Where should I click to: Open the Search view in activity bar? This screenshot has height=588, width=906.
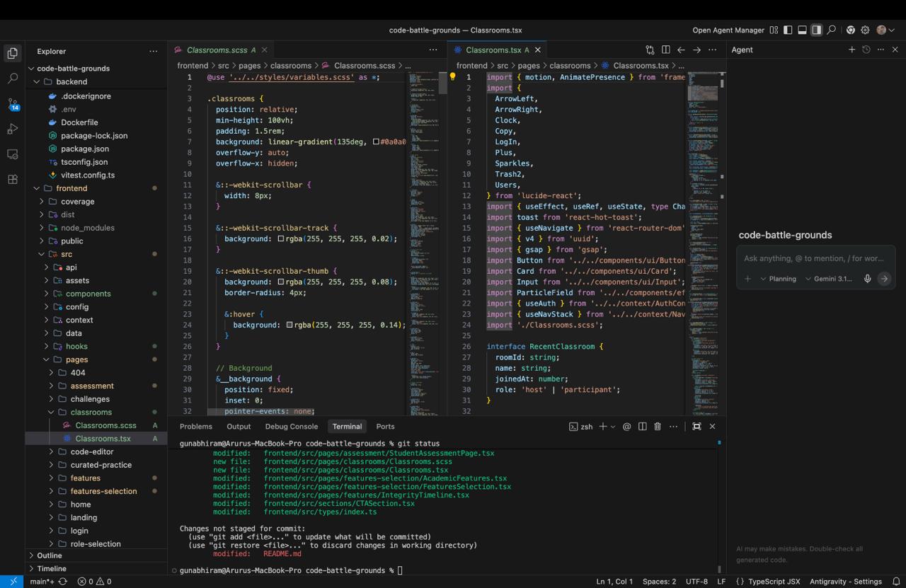(12, 78)
